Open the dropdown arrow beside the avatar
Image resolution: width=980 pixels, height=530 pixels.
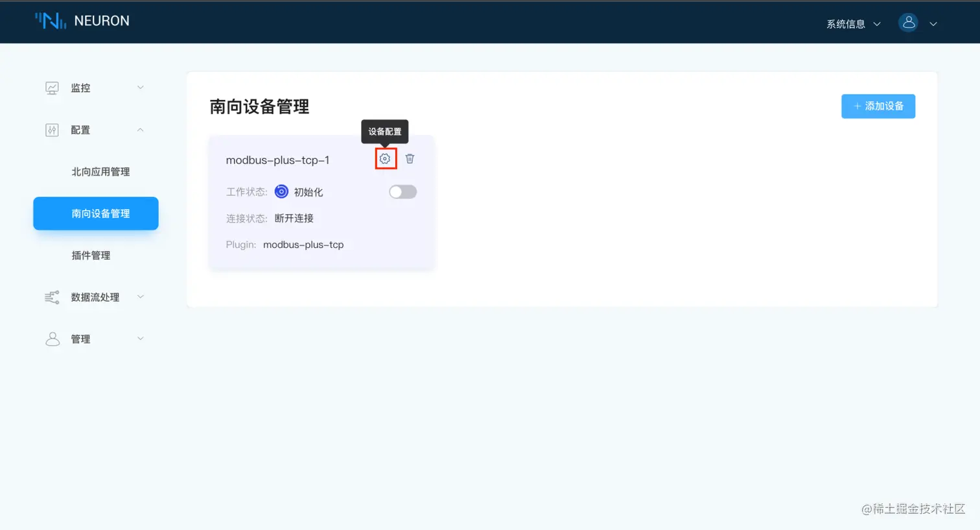[x=933, y=23]
